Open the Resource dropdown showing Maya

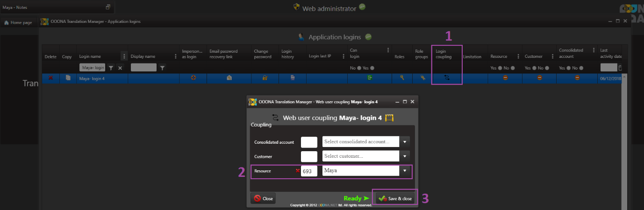(x=405, y=171)
